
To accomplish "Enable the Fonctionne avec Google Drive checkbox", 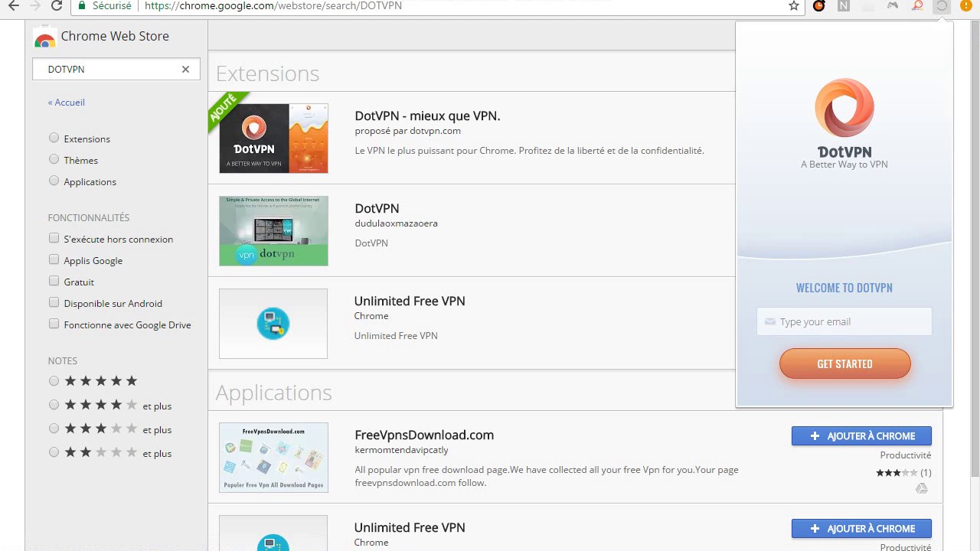I will (54, 324).
